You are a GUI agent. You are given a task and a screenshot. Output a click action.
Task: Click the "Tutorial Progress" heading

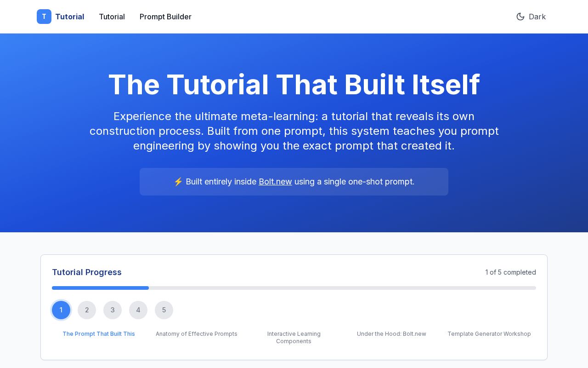pos(87,272)
